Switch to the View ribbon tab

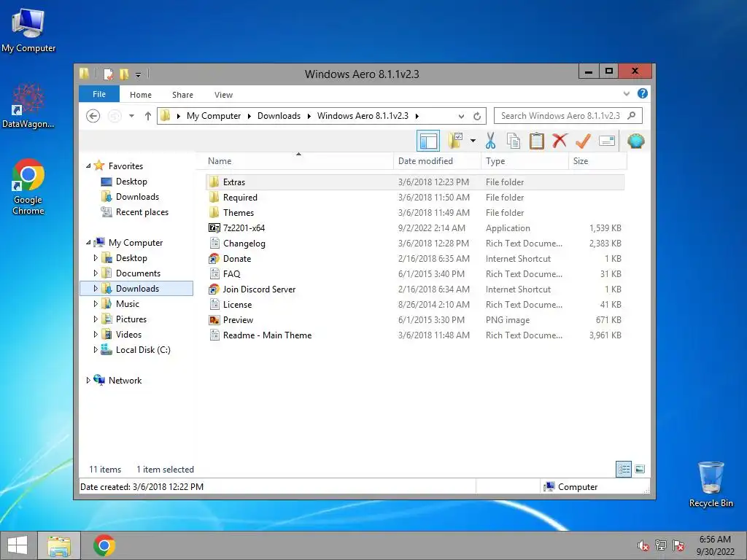pos(223,95)
